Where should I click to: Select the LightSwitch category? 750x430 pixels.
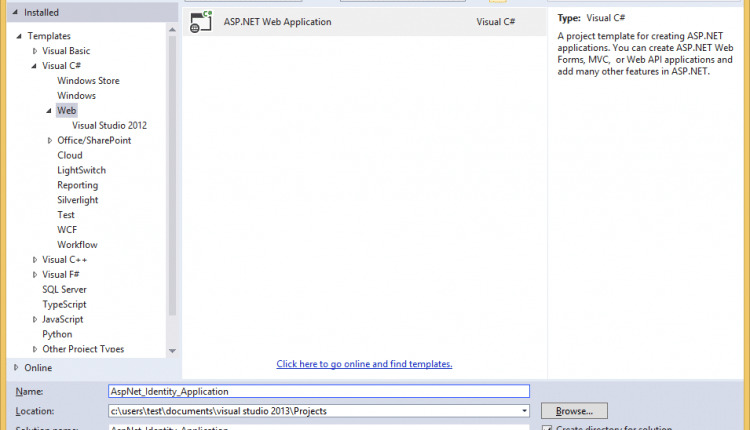pos(81,170)
